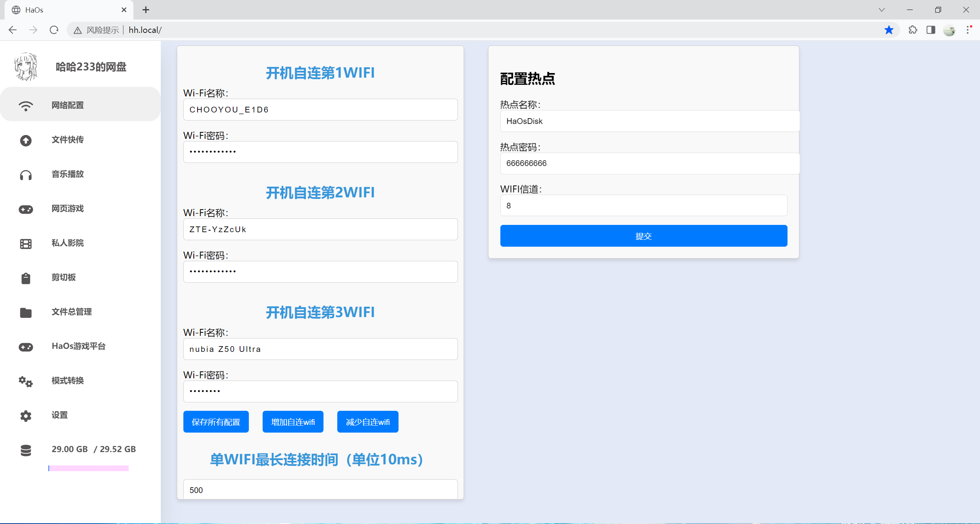The width and height of the screenshot is (980, 524).
Task: Focus the third WiFi password field
Action: [x=320, y=392]
